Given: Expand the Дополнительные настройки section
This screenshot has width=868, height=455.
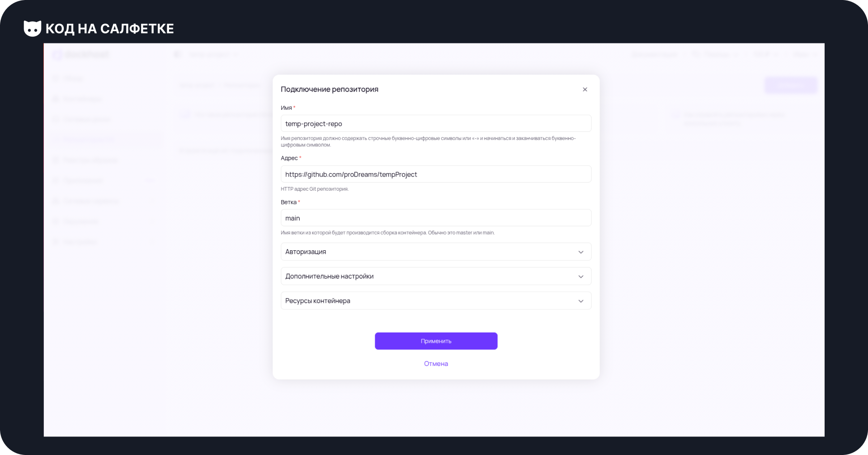Looking at the screenshot, I should click(x=436, y=276).
